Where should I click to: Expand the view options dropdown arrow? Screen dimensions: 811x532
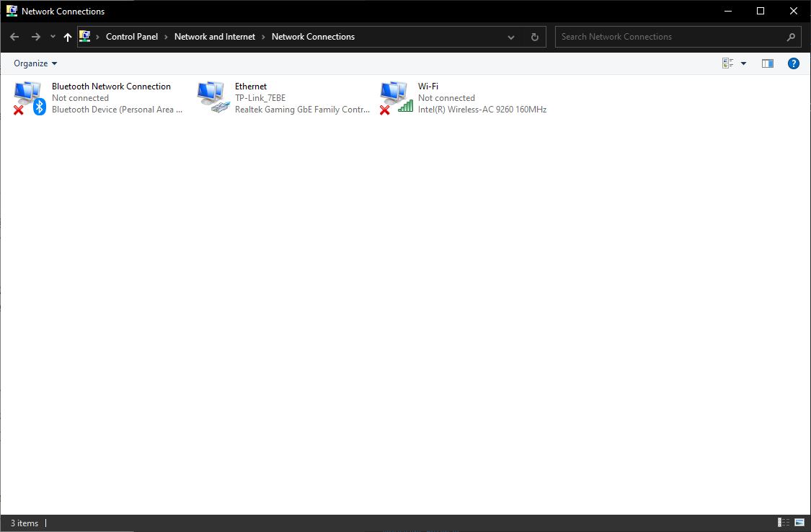[x=743, y=63]
